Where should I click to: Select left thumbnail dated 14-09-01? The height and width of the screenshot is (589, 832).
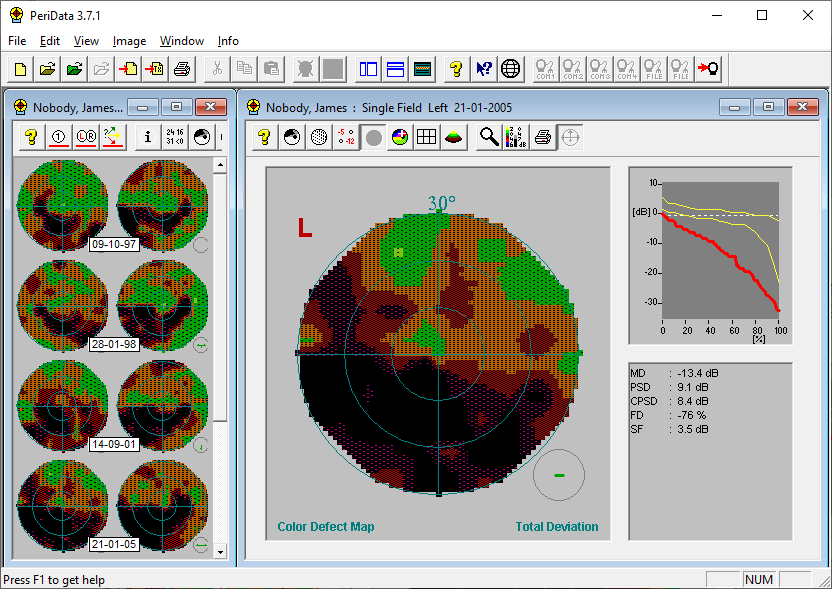pos(63,406)
